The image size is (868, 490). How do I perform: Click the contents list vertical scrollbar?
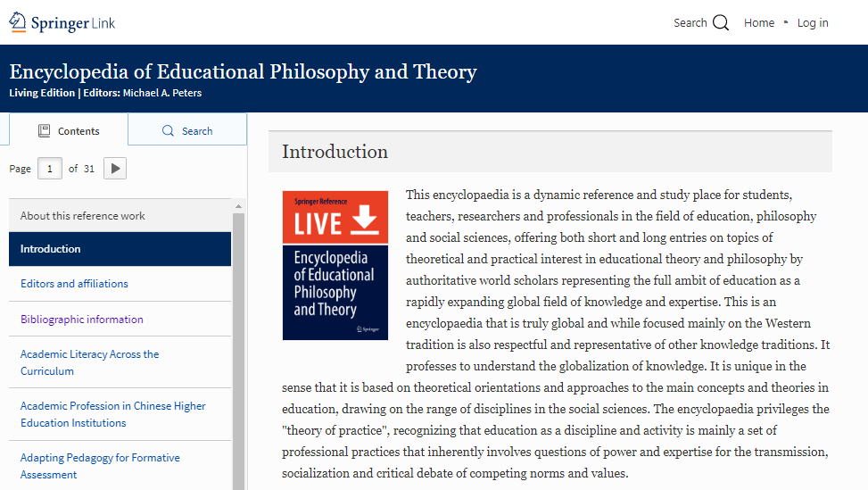pos(238,351)
